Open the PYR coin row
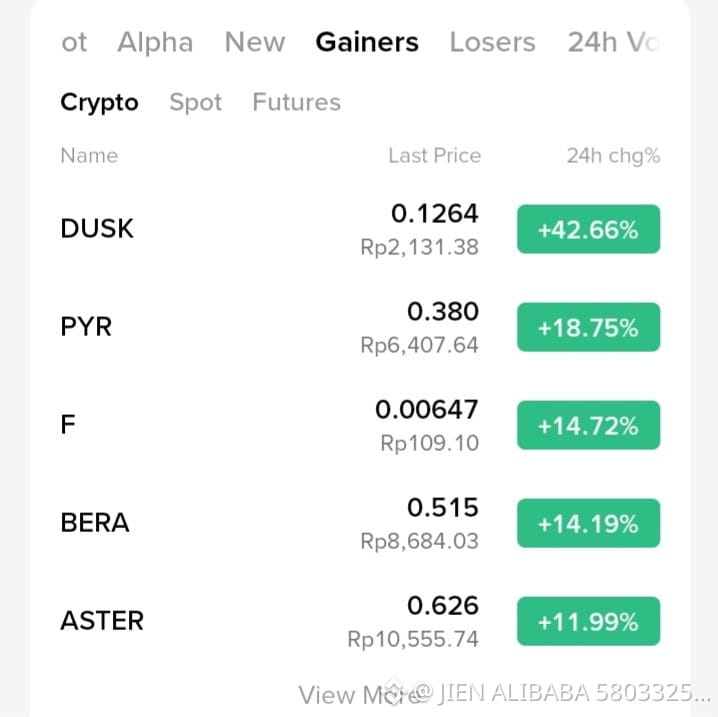Screen dimensions: 718x717 (x=360, y=327)
